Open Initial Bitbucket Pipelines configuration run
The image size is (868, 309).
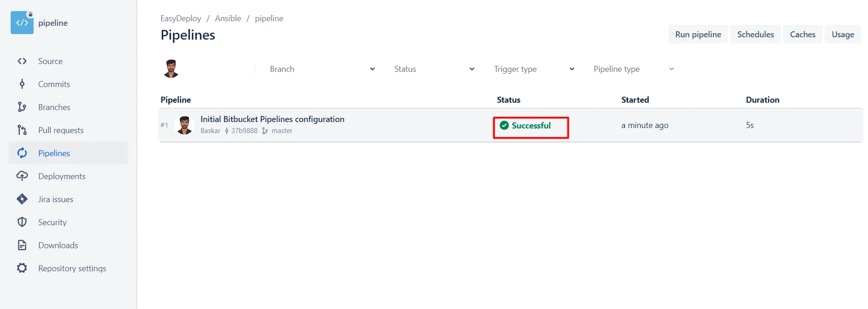(272, 119)
